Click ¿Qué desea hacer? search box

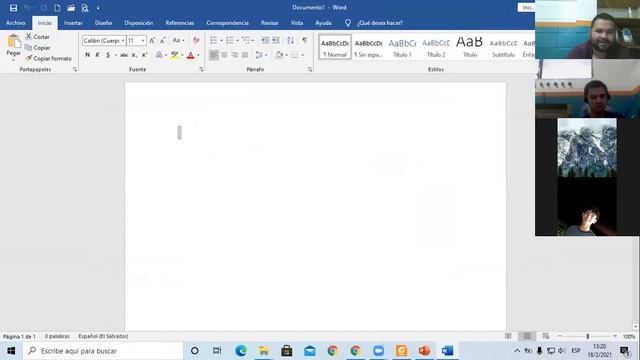[380, 23]
